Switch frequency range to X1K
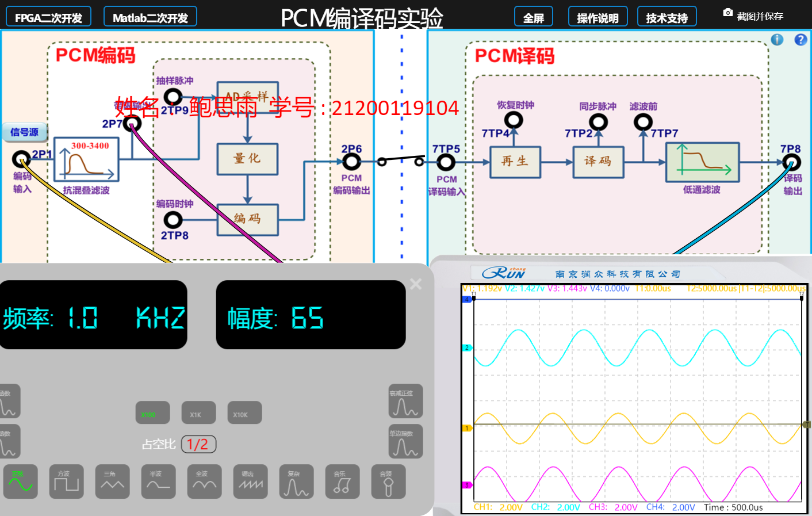The image size is (812, 516). 198,413
